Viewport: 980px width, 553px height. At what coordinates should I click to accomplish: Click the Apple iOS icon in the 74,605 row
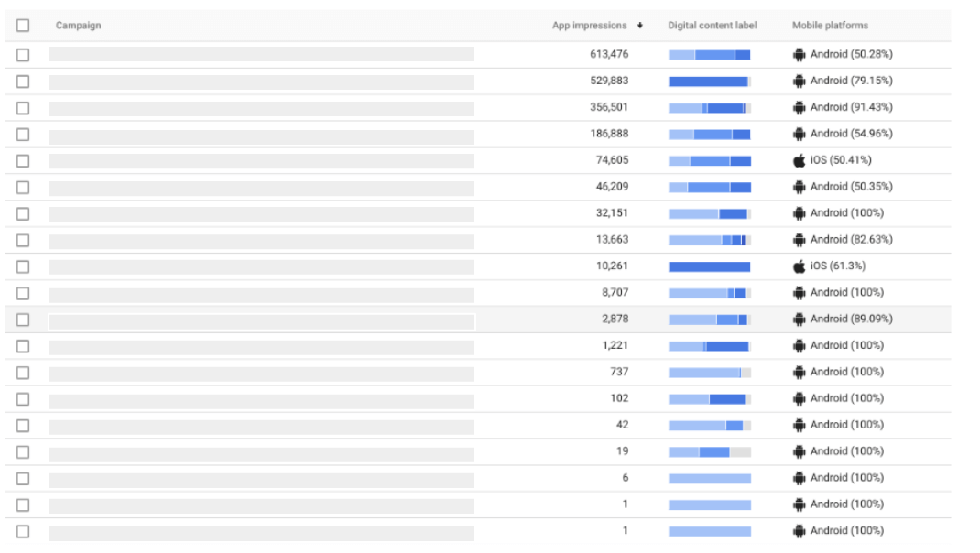[x=799, y=160]
